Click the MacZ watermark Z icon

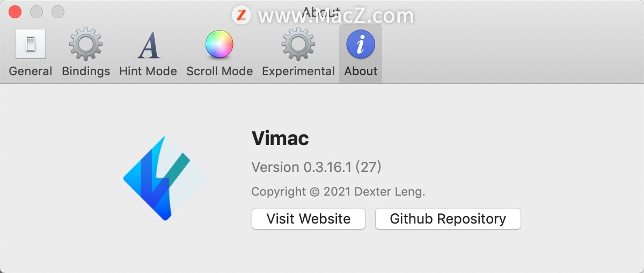[x=241, y=15]
